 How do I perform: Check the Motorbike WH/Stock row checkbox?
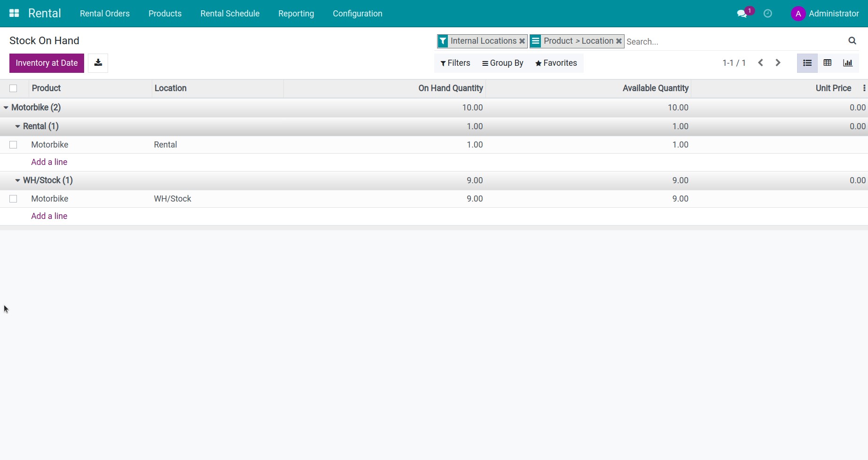pos(13,199)
